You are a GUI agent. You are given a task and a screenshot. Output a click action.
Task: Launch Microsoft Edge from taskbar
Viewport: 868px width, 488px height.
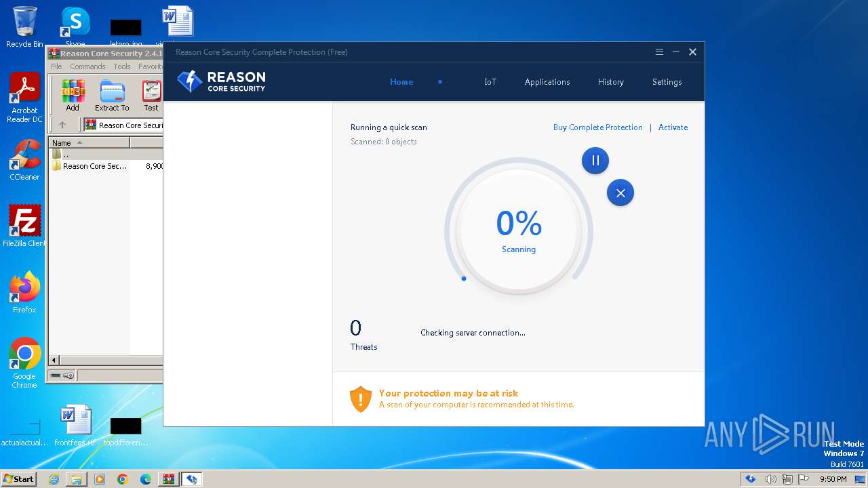(x=146, y=479)
